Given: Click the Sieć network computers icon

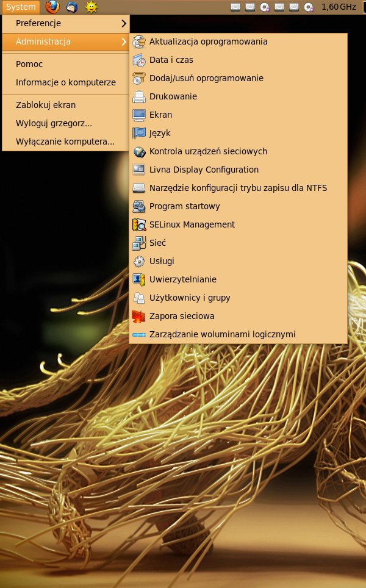Looking at the screenshot, I should click(138, 243).
